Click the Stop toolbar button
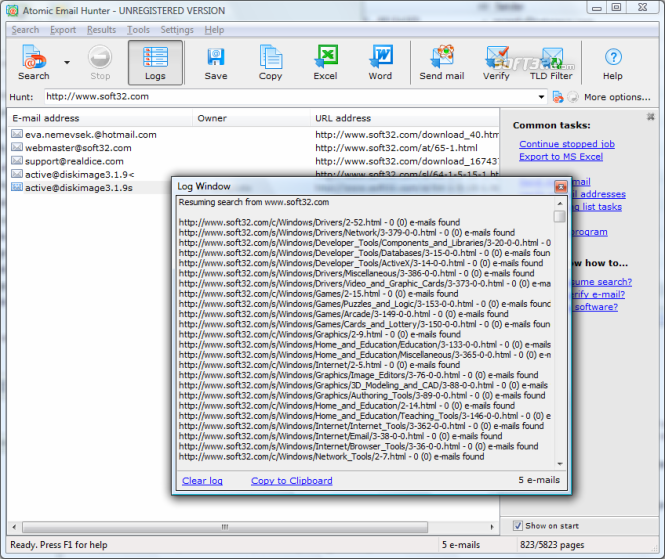The image size is (665, 559). (100, 63)
